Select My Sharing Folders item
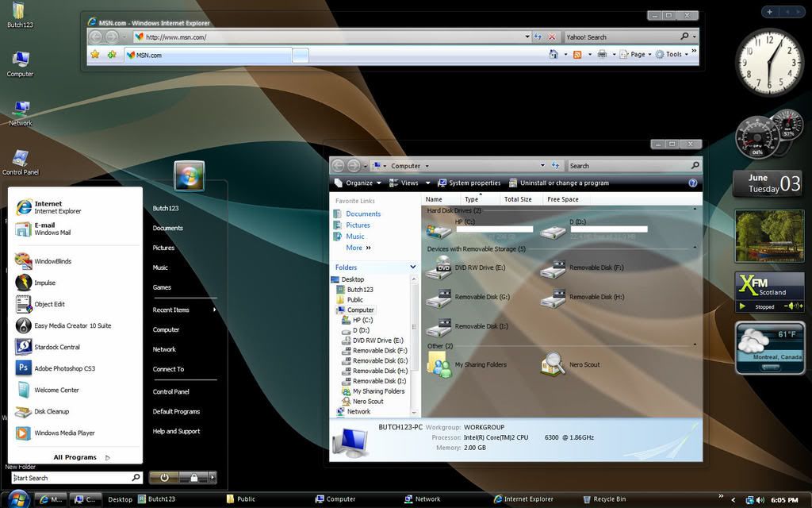The height and width of the screenshot is (508, 812). 466,364
